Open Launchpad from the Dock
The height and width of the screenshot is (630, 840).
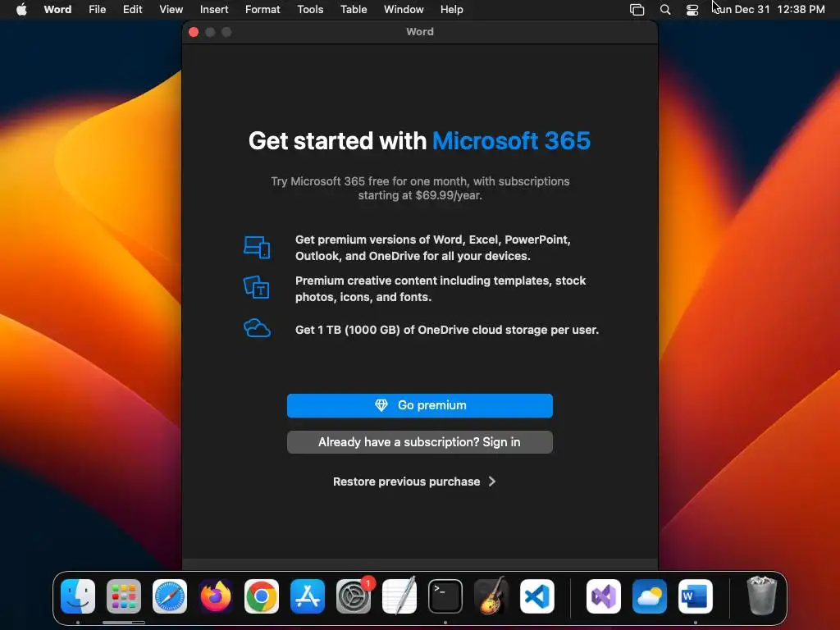[124, 596]
